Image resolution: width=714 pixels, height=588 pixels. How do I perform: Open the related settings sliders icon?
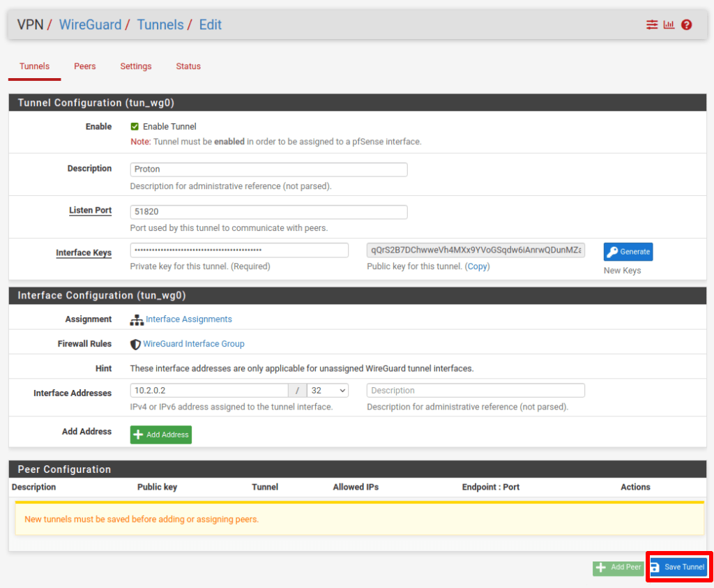point(652,24)
